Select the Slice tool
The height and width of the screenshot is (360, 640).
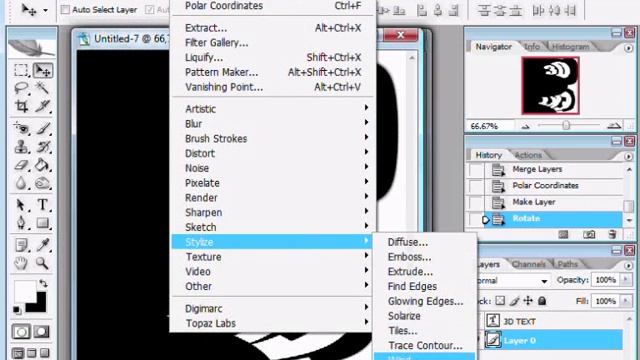tap(42, 106)
